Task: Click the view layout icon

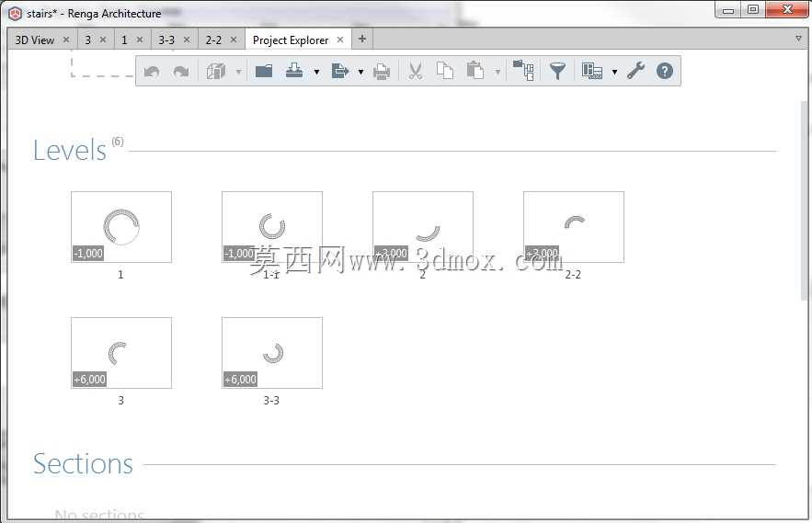Action: [592, 71]
